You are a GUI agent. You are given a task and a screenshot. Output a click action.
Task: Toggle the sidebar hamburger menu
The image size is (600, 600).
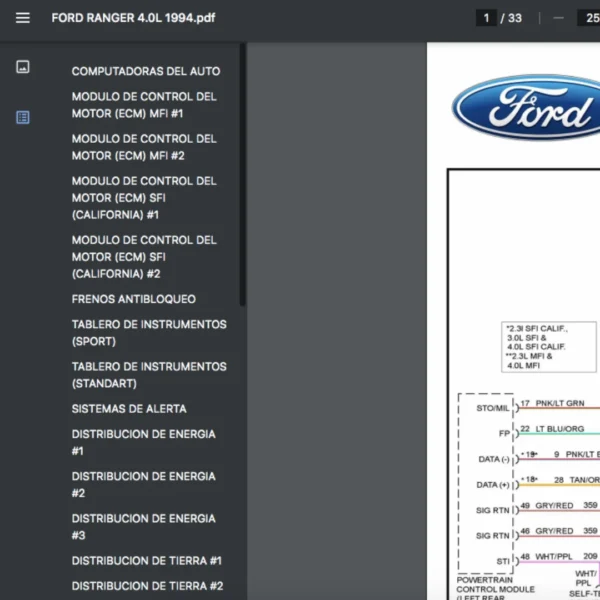click(23, 18)
